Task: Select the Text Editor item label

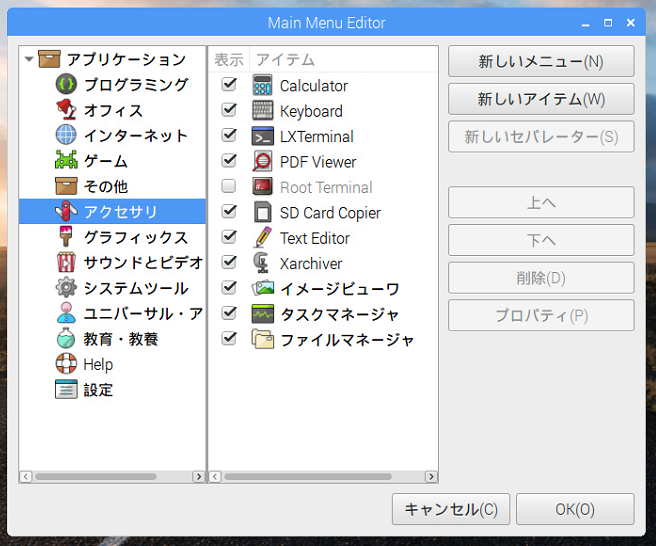Action: [x=315, y=238]
